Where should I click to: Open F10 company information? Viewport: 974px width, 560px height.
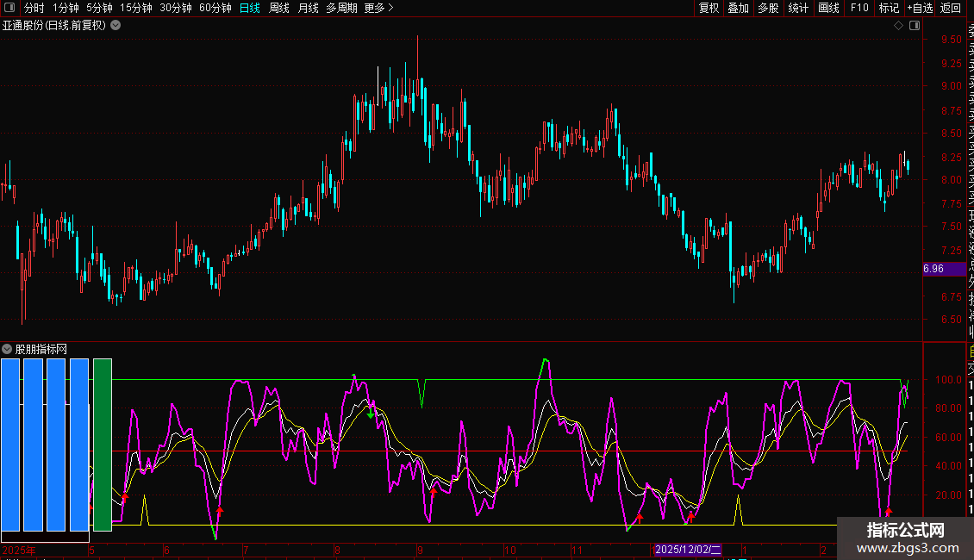tap(859, 8)
